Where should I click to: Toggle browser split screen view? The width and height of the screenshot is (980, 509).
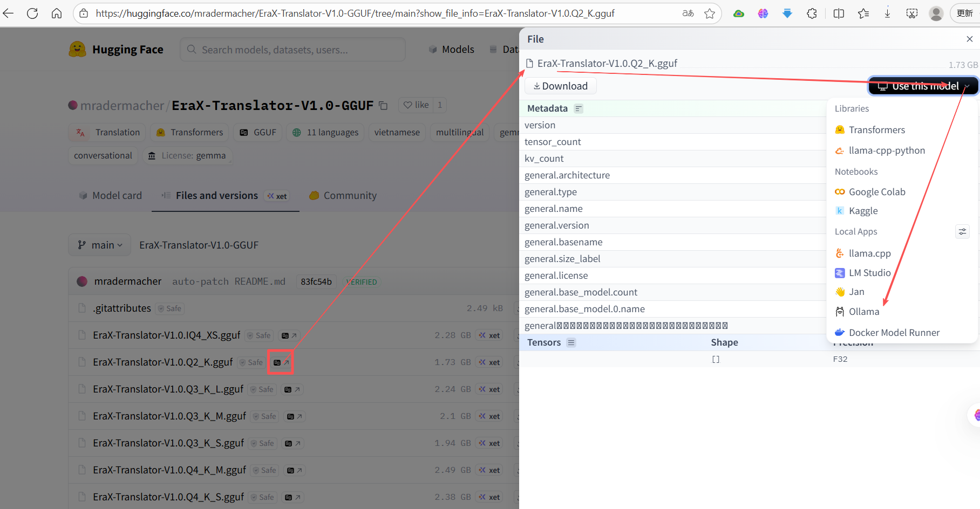839,13
